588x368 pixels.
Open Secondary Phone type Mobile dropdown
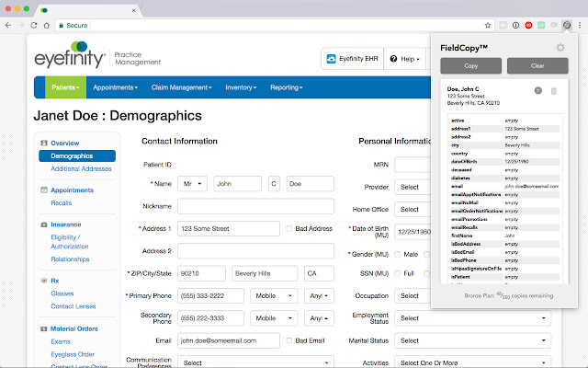[x=274, y=318]
